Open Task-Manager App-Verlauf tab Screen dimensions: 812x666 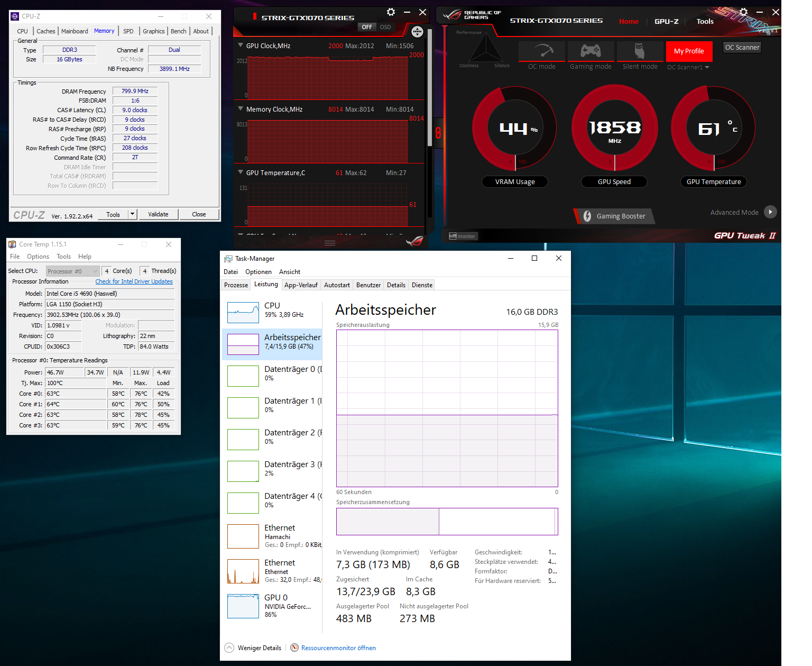(301, 285)
